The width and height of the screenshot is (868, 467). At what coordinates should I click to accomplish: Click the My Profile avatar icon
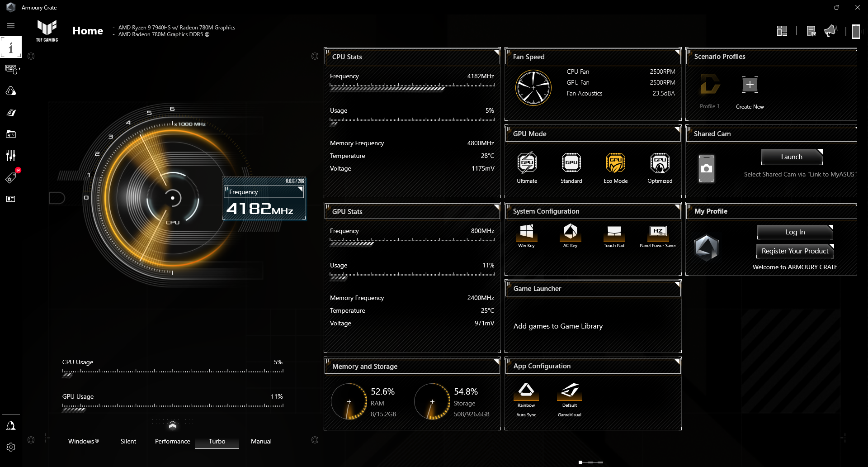(707, 248)
